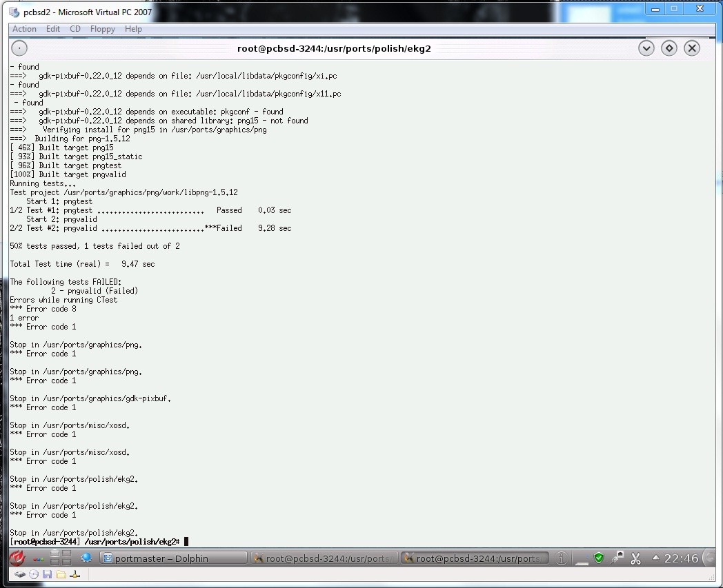This screenshot has height=588, width=723.
Task: Switch to portmaster – Dolphin window
Action: pos(173,558)
